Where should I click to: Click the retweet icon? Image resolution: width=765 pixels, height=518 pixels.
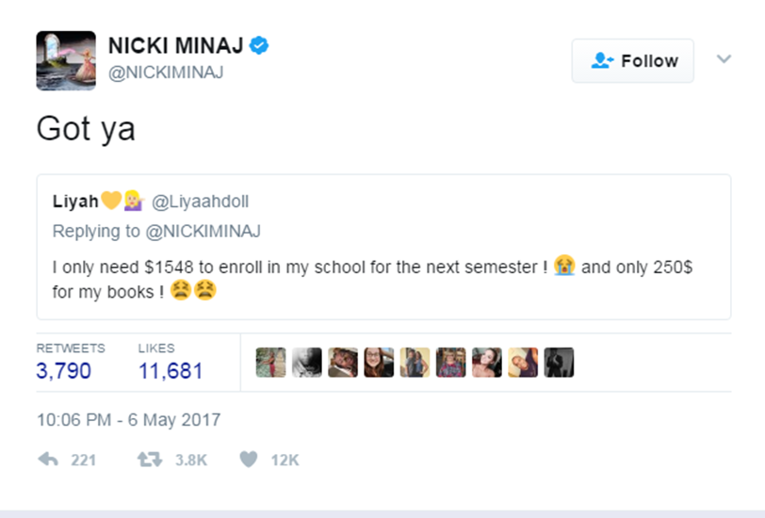coord(149,459)
